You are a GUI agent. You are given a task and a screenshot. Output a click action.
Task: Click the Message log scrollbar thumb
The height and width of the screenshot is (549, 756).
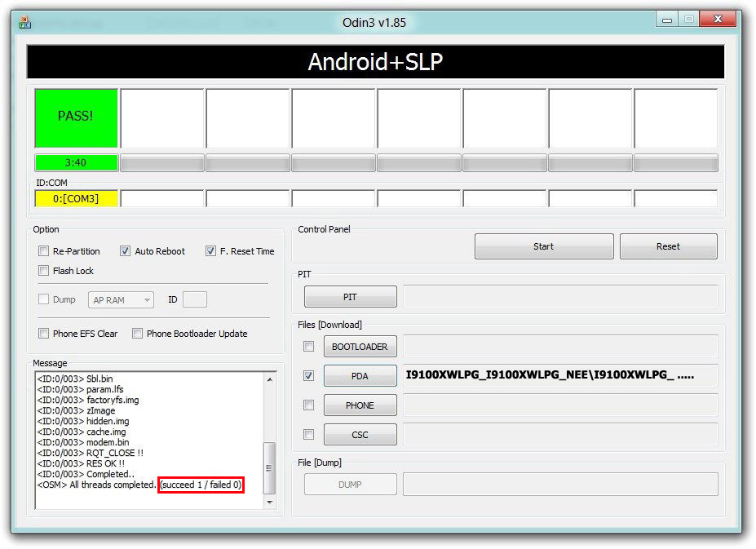click(270, 468)
